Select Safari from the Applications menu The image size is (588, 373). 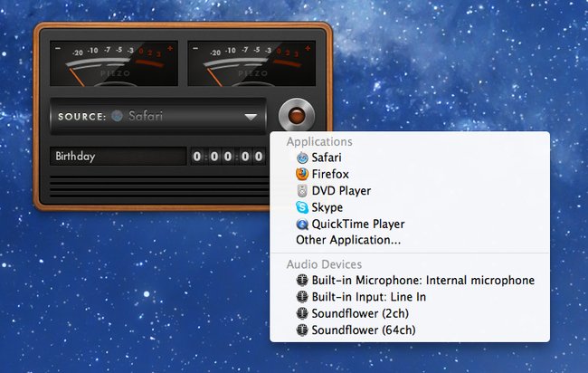tap(410, 158)
